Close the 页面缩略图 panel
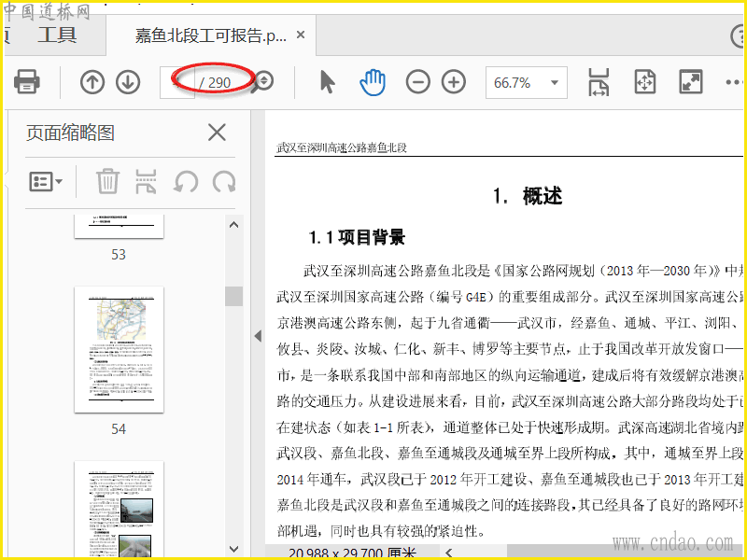The width and height of the screenshot is (747, 560). [217, 133]
